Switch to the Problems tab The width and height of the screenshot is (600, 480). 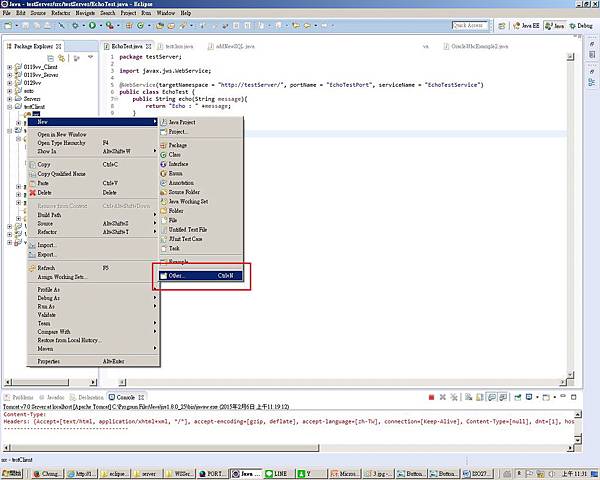click(19, 397)
